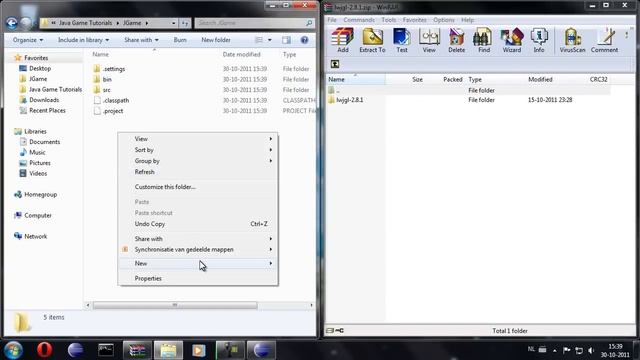Open the Explorer help icon

(x=304, y=40)
